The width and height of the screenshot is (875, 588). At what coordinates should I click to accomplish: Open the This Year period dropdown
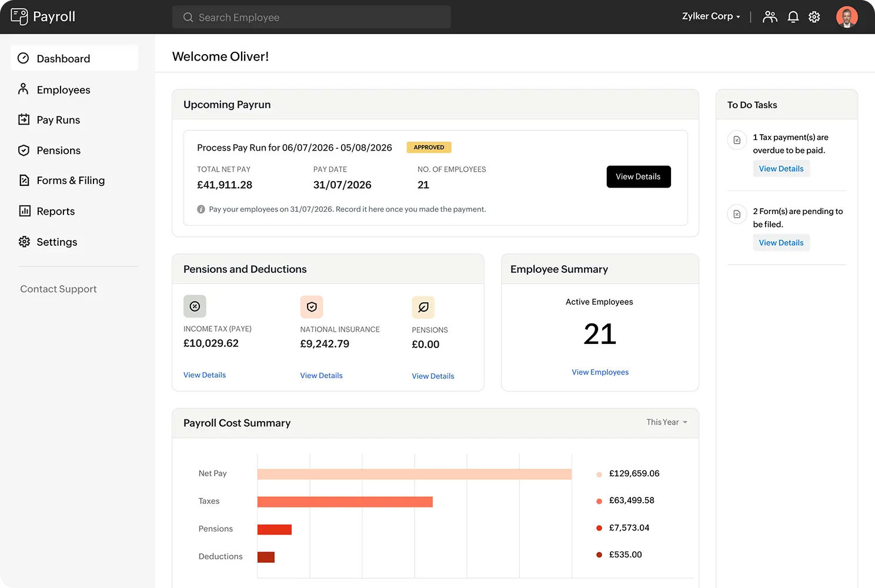click(667, 422)
